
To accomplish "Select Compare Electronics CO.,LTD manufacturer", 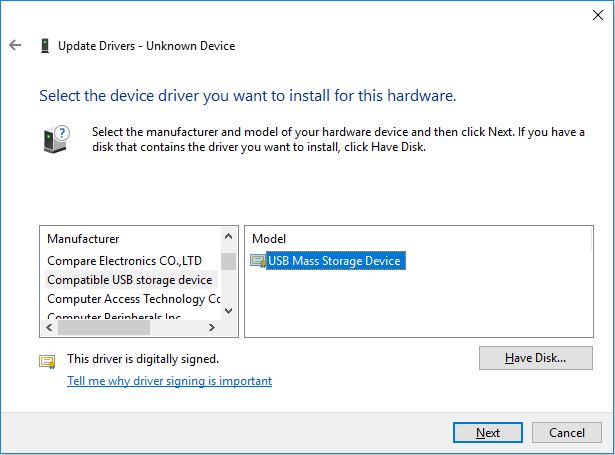I will pos(130,261).
